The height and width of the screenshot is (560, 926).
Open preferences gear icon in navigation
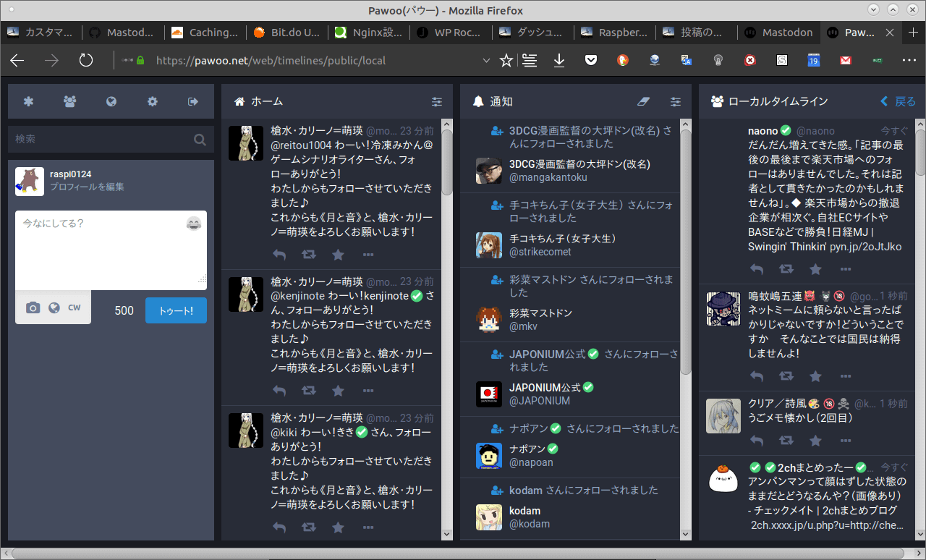[153, 102]
